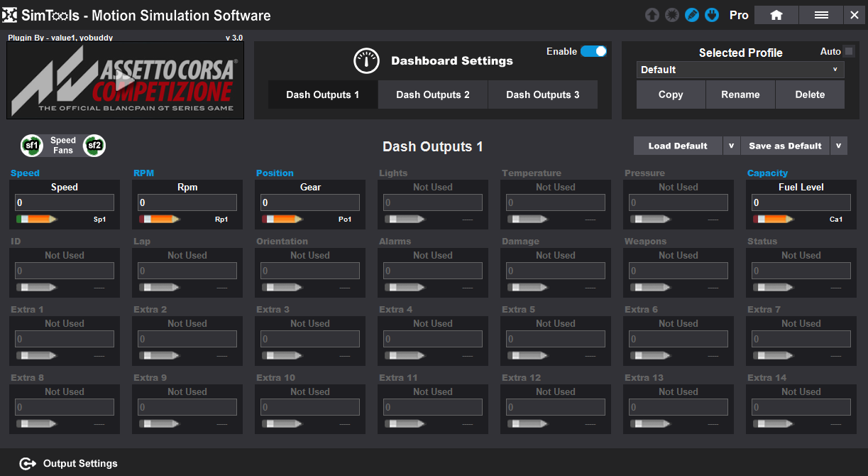Image resolution: width=868 pixels, height=476 pixels.
Task: Open the Selected Profile dropdown
Action: pos(740,70)
